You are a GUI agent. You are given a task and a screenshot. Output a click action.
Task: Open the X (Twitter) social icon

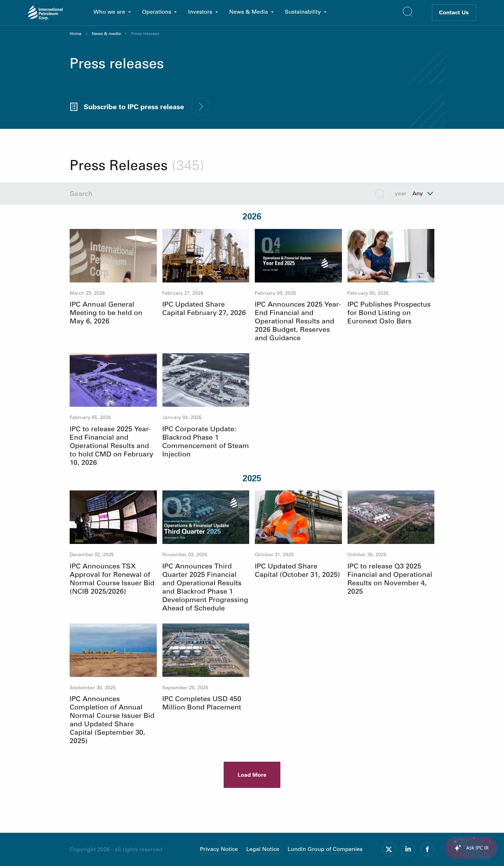tap(389, 849)
